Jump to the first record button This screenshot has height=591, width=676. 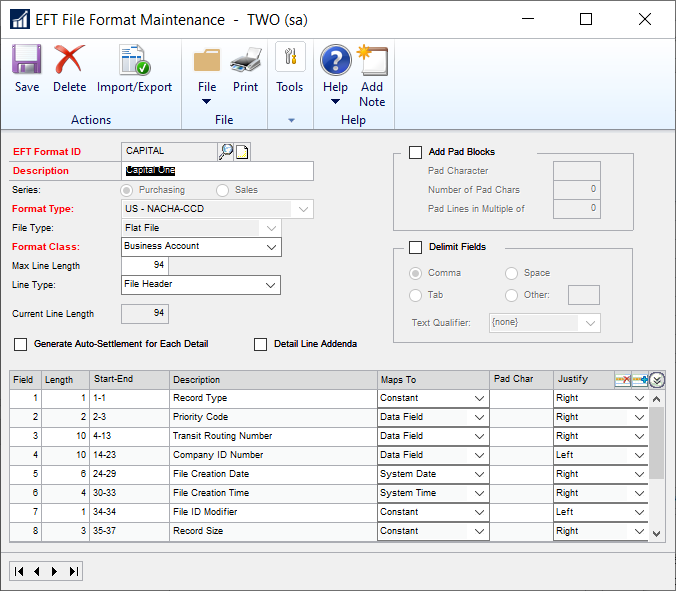click(19, 571)
